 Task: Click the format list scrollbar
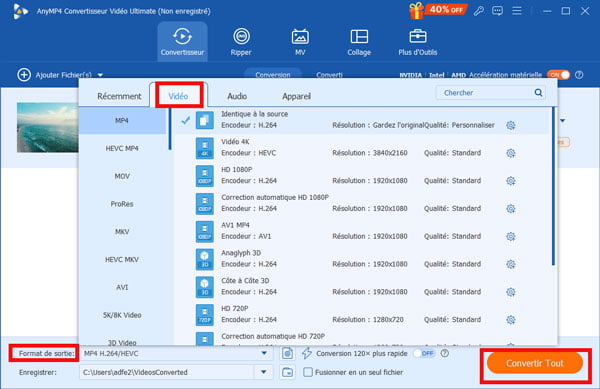[x=170, y=129]
